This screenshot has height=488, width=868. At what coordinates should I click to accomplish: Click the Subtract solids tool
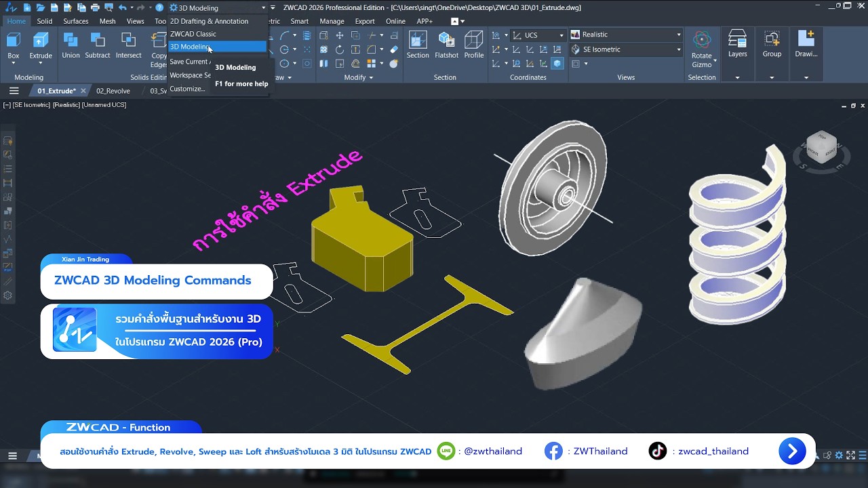coord(98,45)
